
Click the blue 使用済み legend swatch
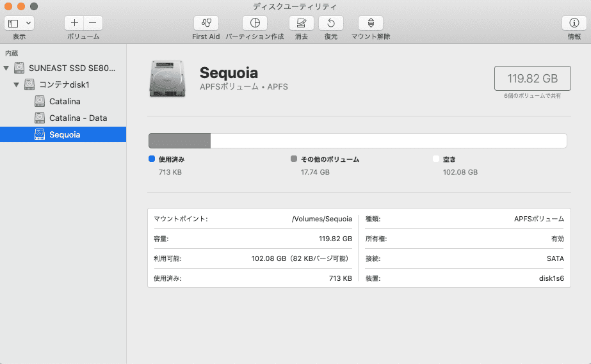coord(152,159)
